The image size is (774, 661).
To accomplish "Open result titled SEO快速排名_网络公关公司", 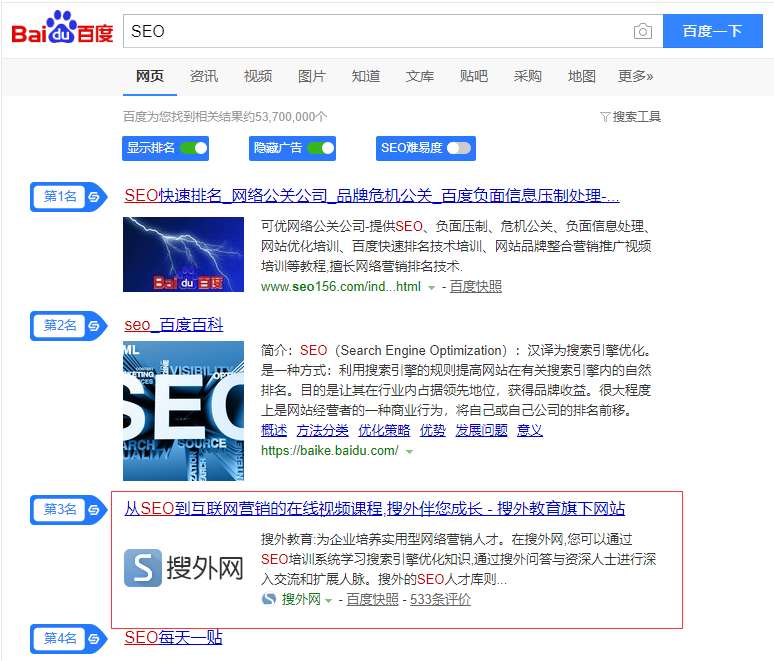I will pos(372,195).
